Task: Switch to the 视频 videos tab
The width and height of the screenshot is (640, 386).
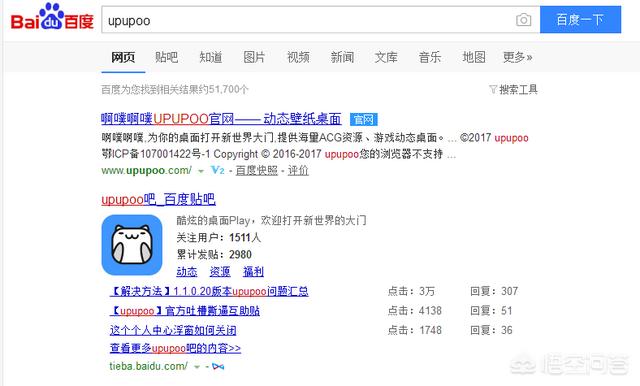Action: coord(298,57)
